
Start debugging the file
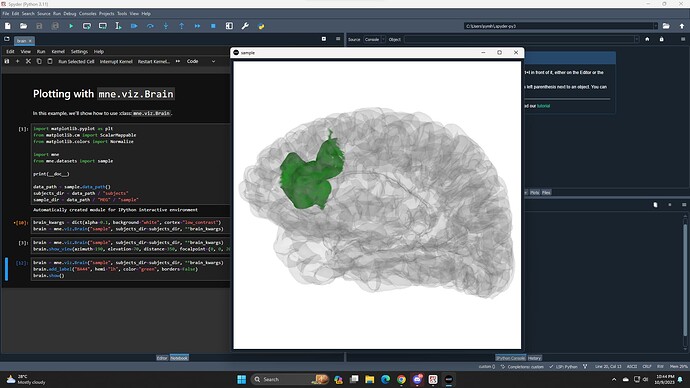point(134,26)
